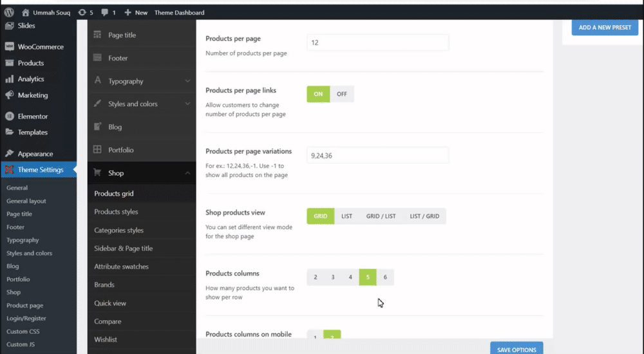Click the Analytics bar chart icon

(x=9, y=79)
